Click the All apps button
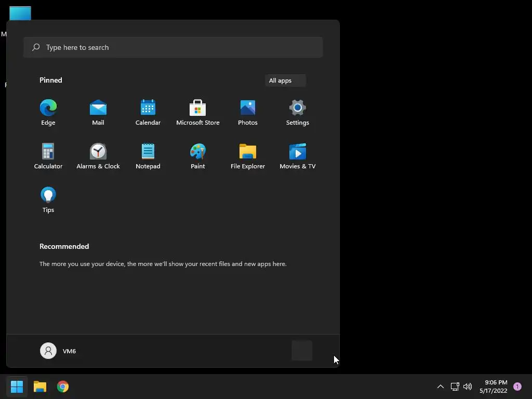The width and height of the screenshot is (532, 399). 285,81
